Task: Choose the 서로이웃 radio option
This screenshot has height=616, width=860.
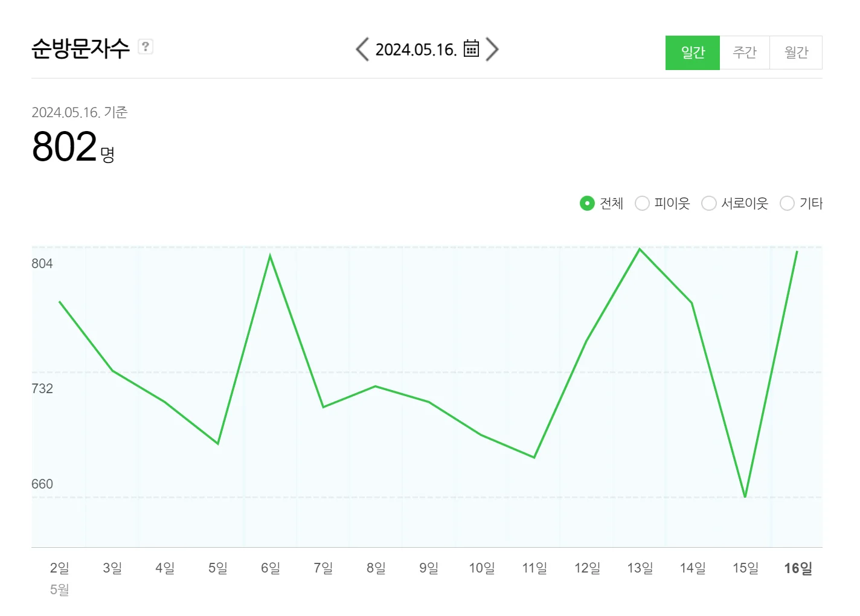Action: click(709, 204)
